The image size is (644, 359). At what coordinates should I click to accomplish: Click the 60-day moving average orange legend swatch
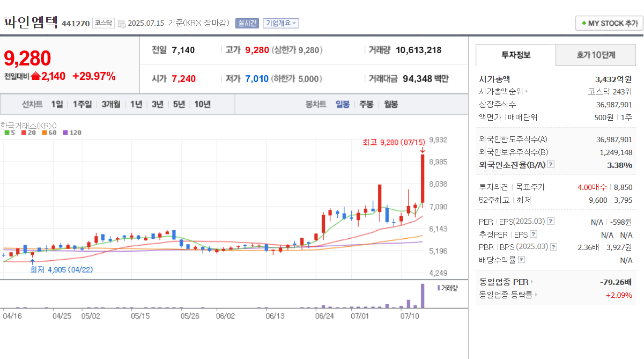point(44,132)
